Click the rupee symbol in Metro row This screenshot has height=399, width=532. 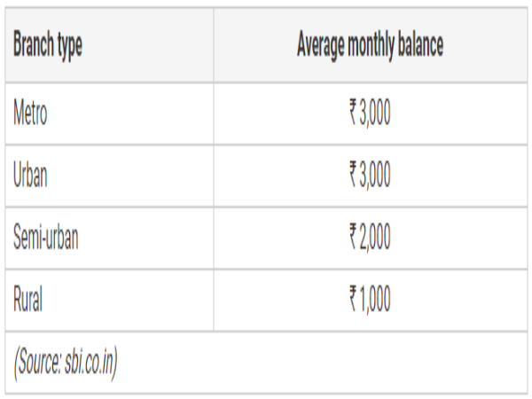tap(353, 113)
